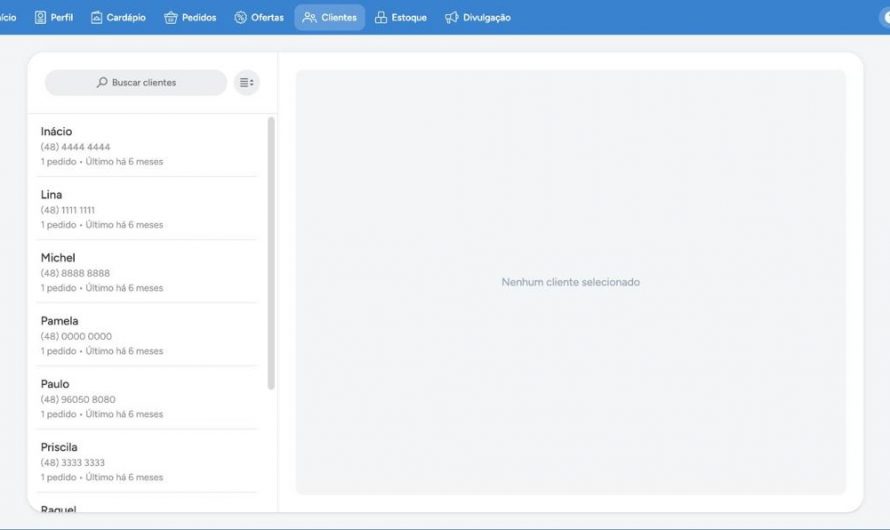890x530 pixels.
Task: Click the Pedidos basket icon
Action: (x=171, y=18)
